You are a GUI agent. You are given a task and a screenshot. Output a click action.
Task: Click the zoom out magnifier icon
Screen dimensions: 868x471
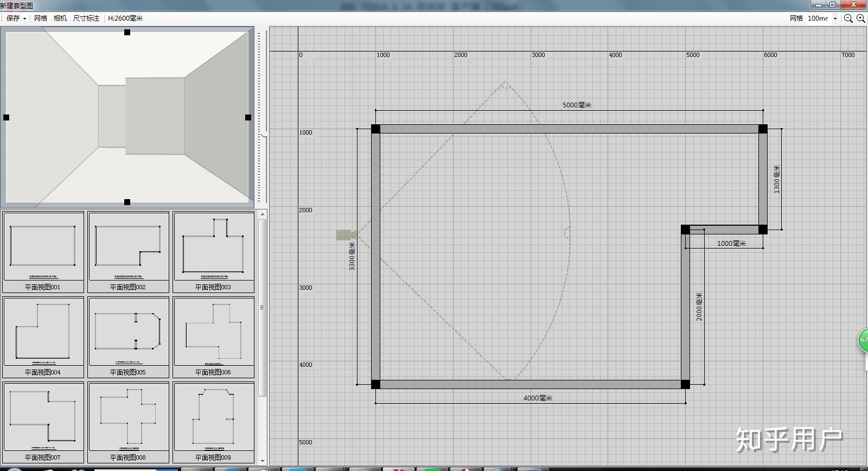(848, 18)
